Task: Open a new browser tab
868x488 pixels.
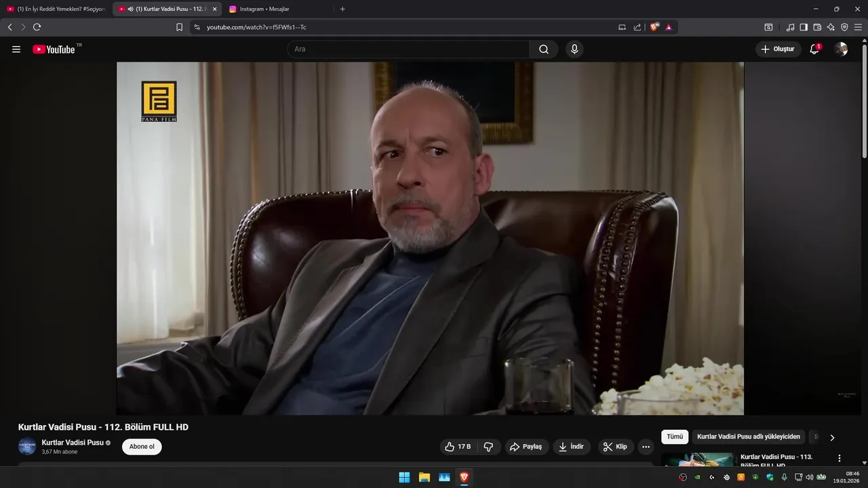Action: point(342,9)
